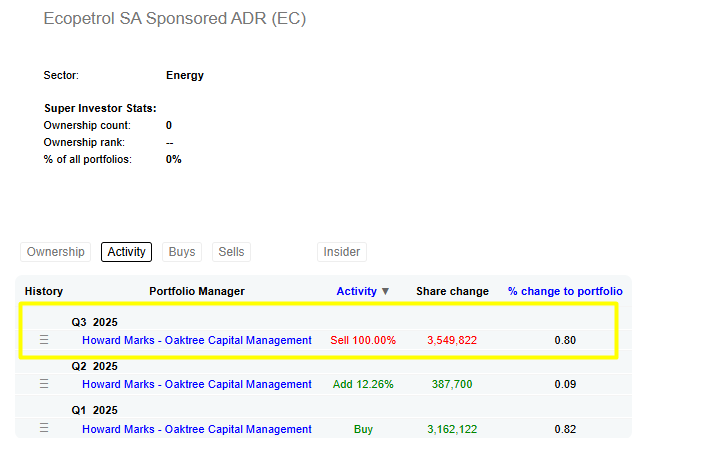
Task: Sort by % change to portfolio column
Action: pos(565,291)
